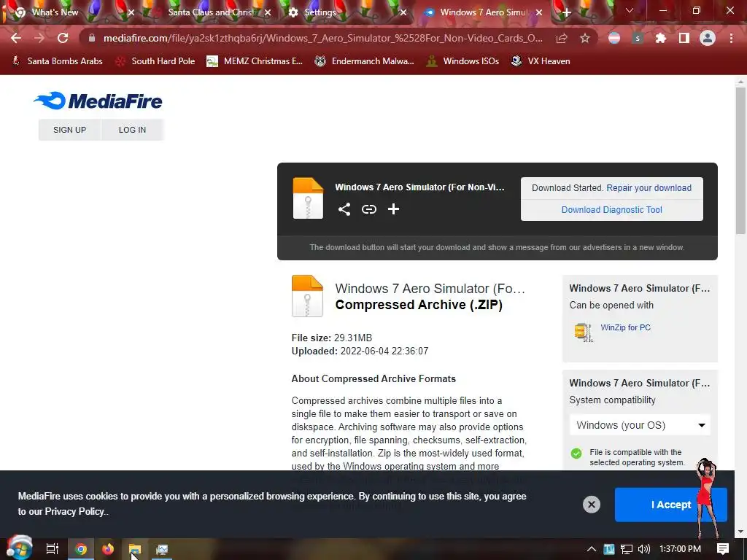Open WinZip for PC link
Image resolution: width=747 pixels, height=560 pixels.
(625, 327)
